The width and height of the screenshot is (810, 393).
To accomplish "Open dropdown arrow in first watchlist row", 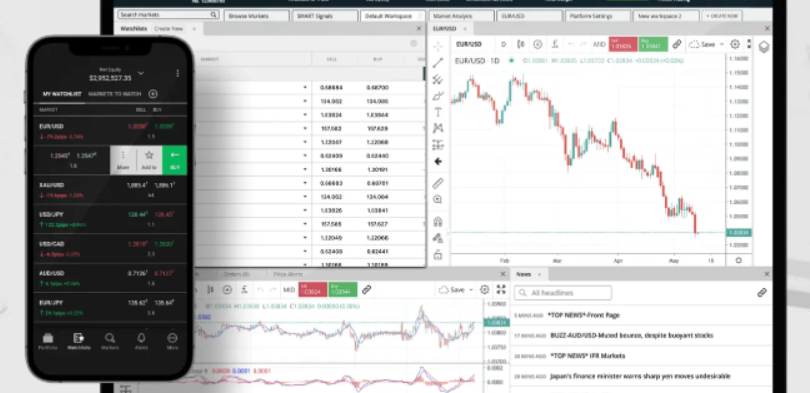I will click(305, 88).
